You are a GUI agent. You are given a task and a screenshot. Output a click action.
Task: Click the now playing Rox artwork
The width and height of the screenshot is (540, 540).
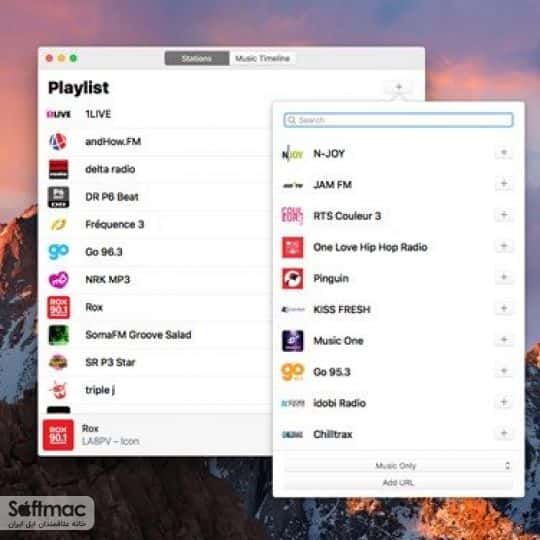58,435
